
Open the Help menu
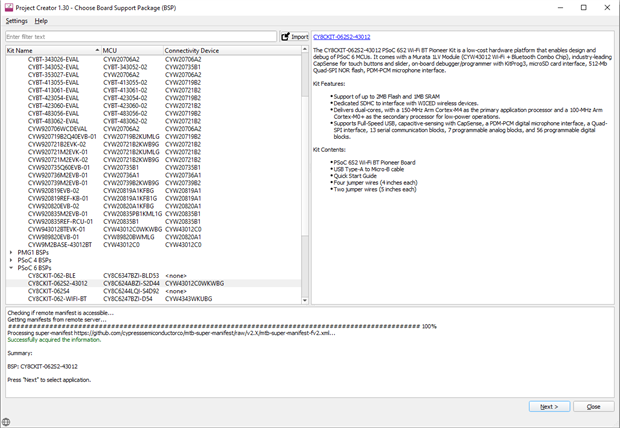[41, 20]
